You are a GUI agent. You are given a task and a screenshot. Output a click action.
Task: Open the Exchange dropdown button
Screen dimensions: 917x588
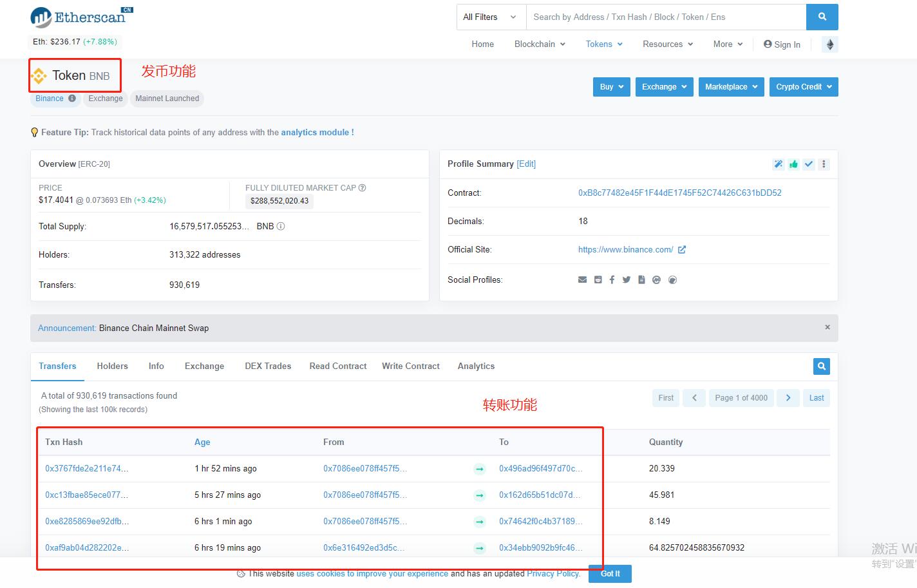[664, 87]
